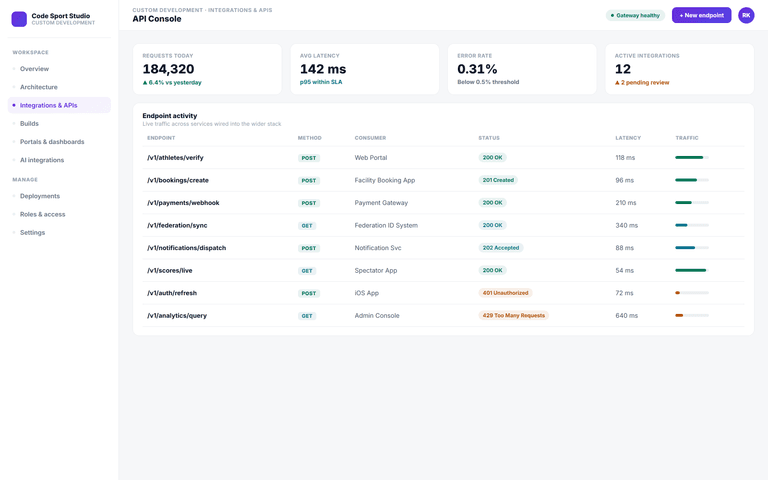Click the 429 Too Many Requests badge
The image size is (768, 480).
(x=513, y=315)
